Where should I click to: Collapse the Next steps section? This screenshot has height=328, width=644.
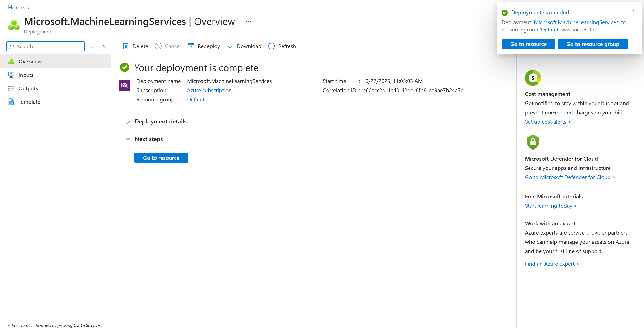(x=128, y=139)
